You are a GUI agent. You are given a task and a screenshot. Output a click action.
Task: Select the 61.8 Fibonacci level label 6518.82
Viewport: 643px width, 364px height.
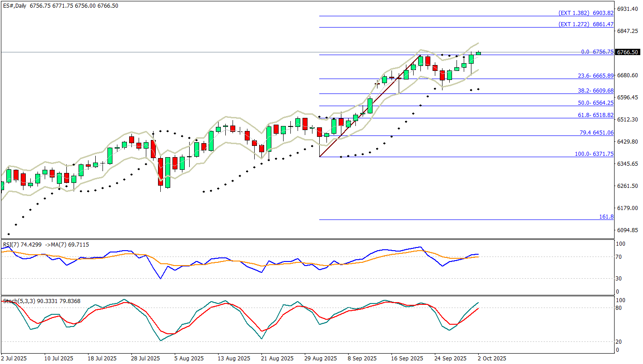coord(596,116)
